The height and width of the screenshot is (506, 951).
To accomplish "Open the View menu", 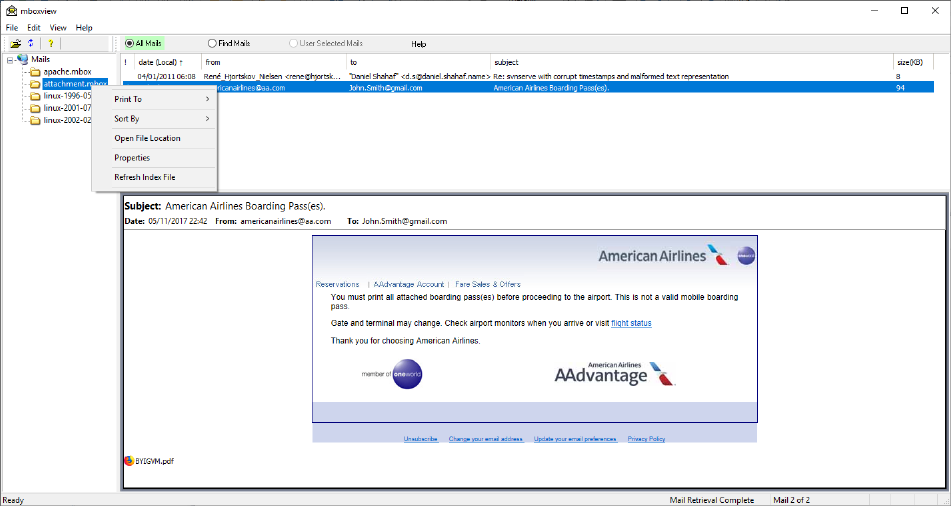I will pyautogui.click(x=58, y=28).
